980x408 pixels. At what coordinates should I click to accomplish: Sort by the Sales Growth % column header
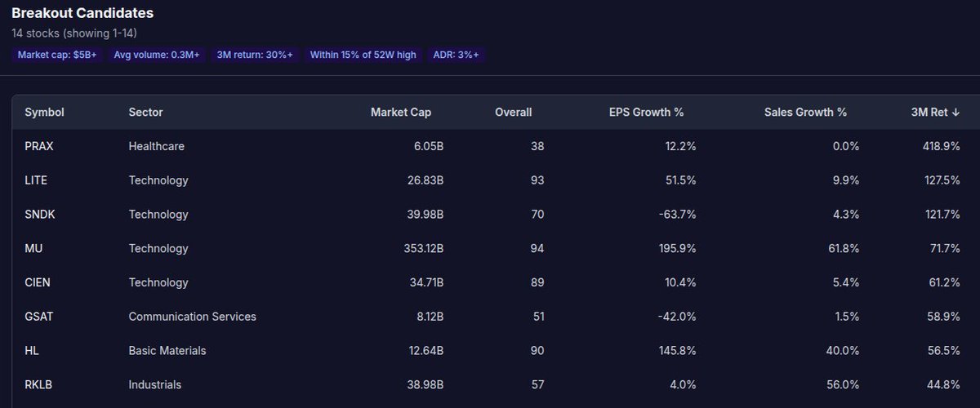[805, 112]
